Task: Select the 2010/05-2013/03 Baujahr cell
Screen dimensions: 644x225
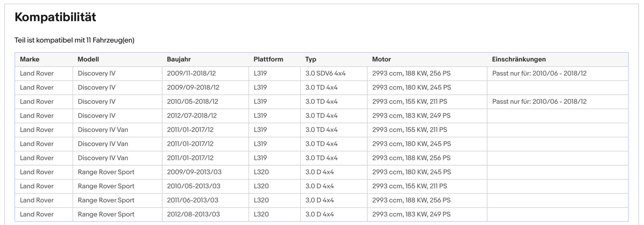Action: point(193,186)
